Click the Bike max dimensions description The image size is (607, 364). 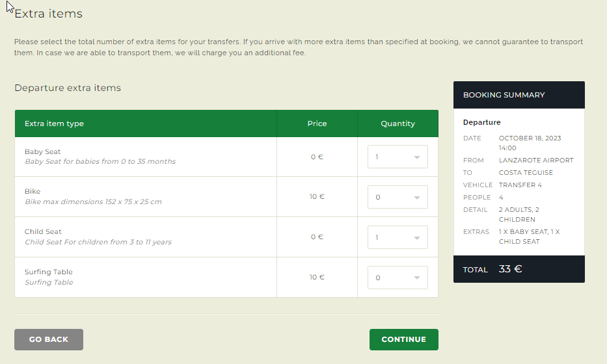[x=93, y=201]
